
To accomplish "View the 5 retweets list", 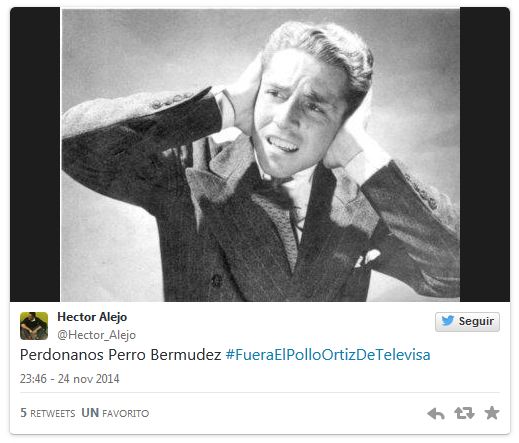I will (x=48, y=413).
